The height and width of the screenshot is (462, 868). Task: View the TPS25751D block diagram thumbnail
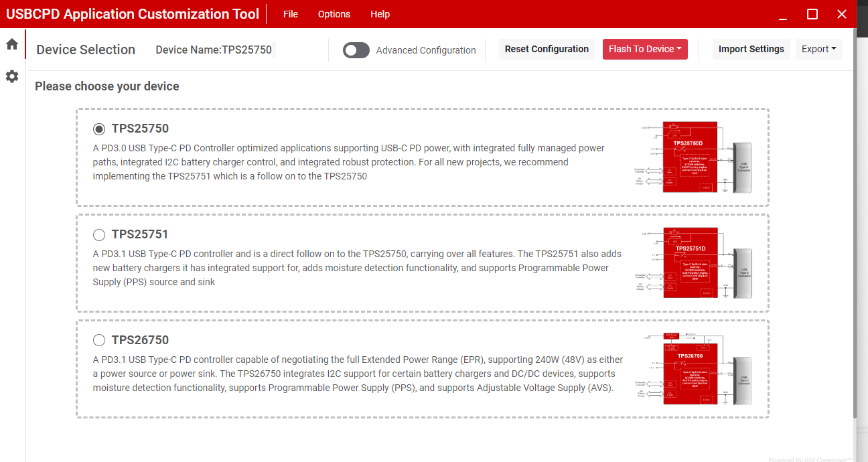click(x=693, y=263)
